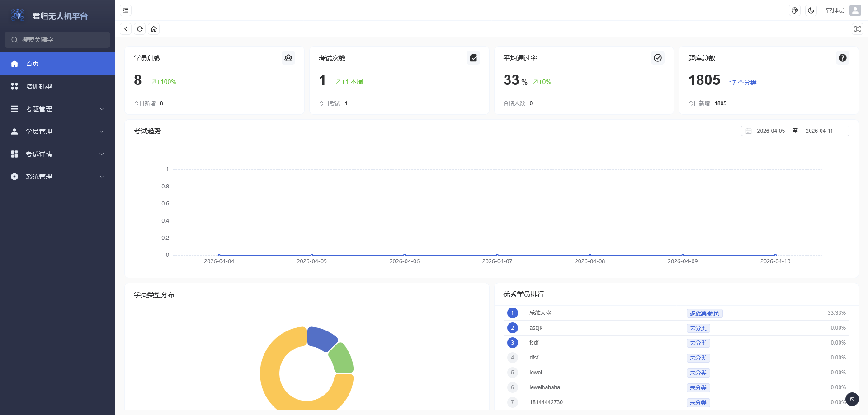The image size is (868, 415).
Task: Open the start date 2026-04-05 picker
Action: pyautogui.click(x=771, y=131)
